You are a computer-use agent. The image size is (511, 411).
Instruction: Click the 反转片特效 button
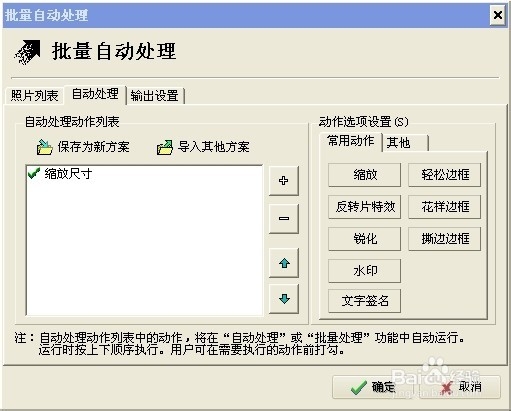click(x=364, y=207)
